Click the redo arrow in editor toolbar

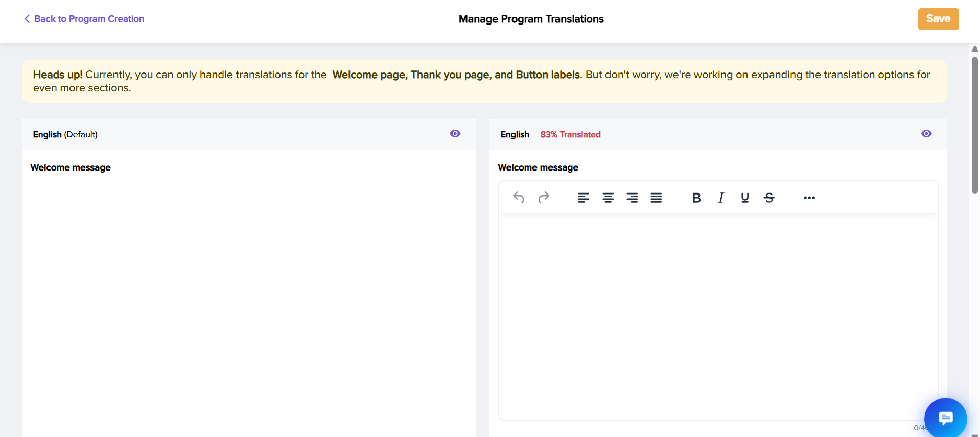click(x=544, y=198)
